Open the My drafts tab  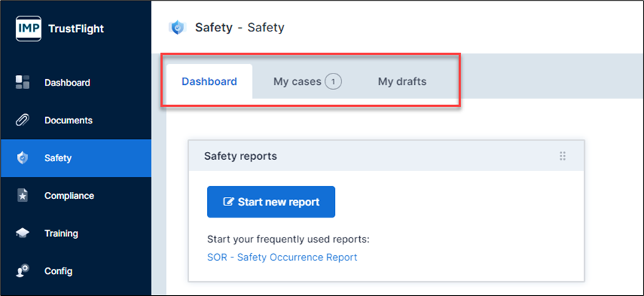click(x=402, y=82)
